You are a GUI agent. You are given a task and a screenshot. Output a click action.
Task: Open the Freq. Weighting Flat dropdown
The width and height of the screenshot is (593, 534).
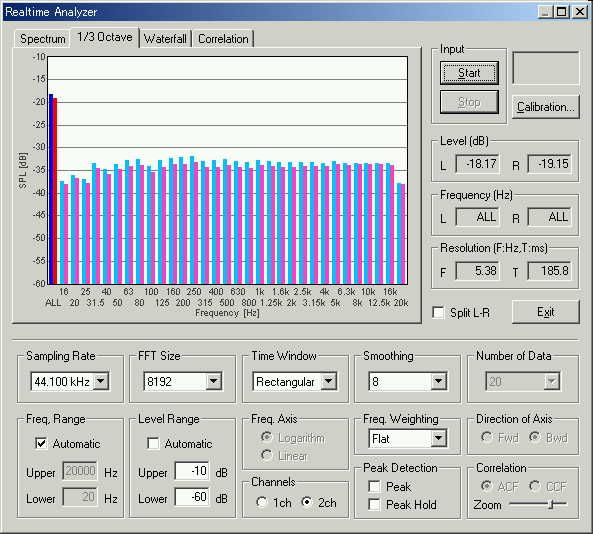pyautogui.click(x=438, y=438)
